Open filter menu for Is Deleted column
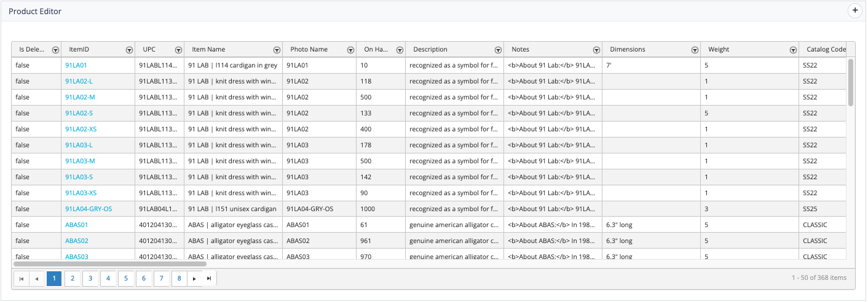 click(55, 50)
